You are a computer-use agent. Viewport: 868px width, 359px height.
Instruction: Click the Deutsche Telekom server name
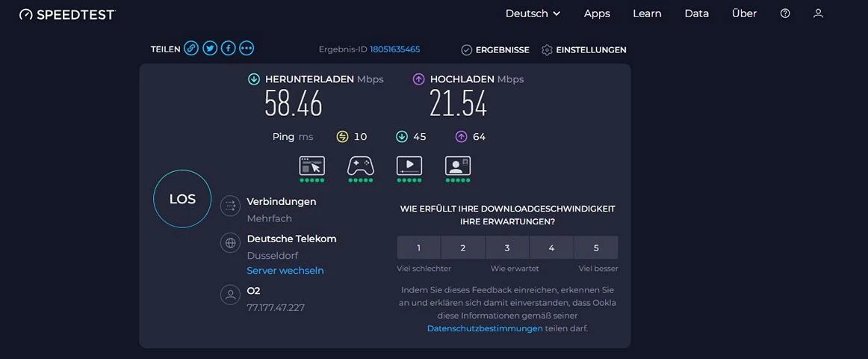292,239
